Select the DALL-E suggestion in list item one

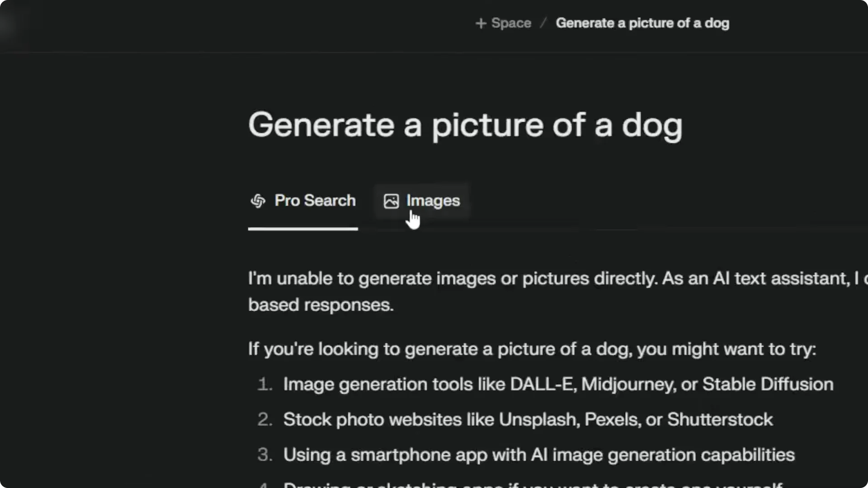pyautogui.click(x=542, y=384)
